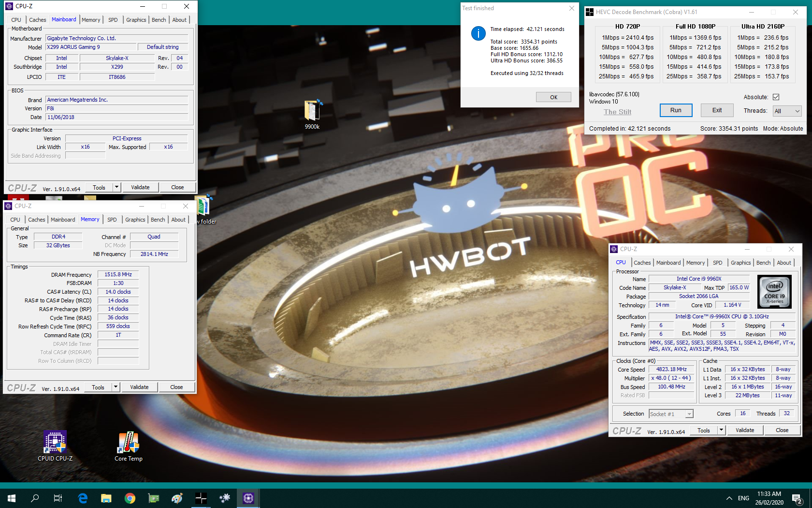Screen dimensions: 812x508
Task: Click OK in Test finished dialog
Action: coord(553,97)
